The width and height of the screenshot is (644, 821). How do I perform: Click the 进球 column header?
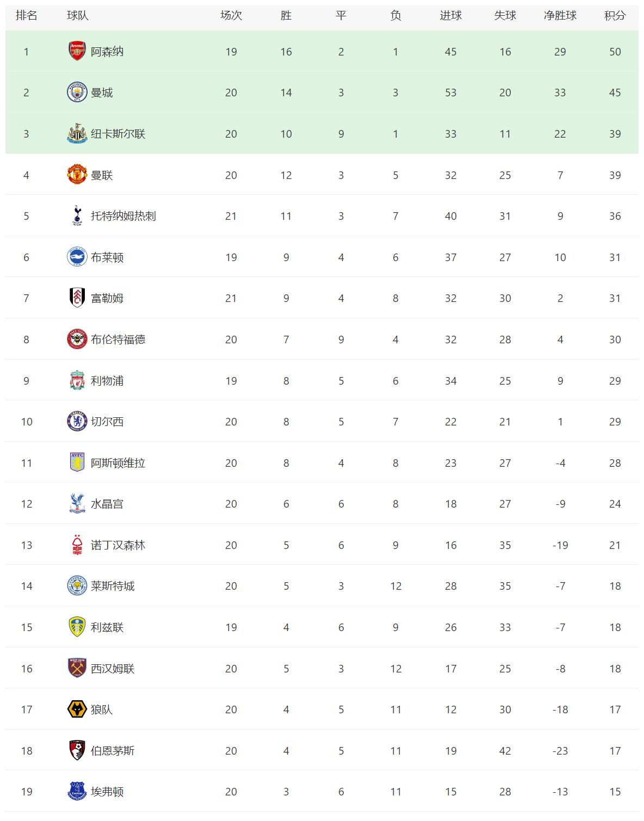click(450, 16)
